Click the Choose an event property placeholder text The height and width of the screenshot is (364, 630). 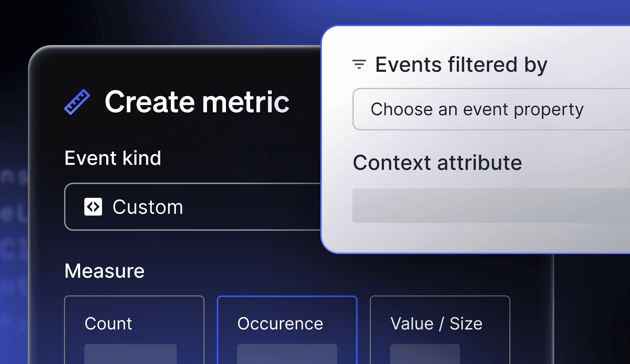point(477,110)
